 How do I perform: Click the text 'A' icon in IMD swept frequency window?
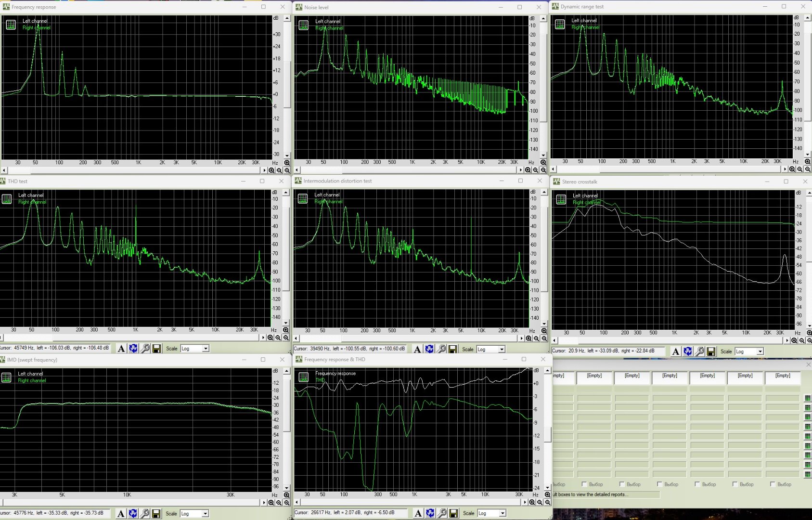click(x=121, y=514)
